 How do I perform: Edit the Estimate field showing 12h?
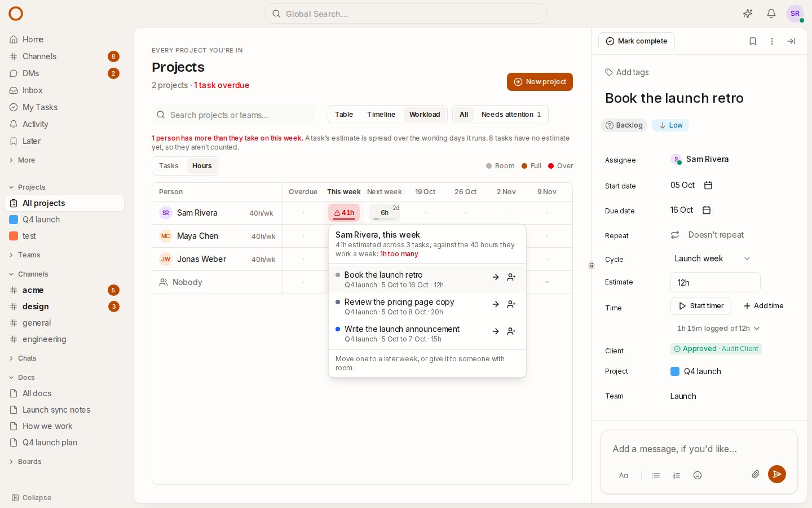tap(715, 282)
